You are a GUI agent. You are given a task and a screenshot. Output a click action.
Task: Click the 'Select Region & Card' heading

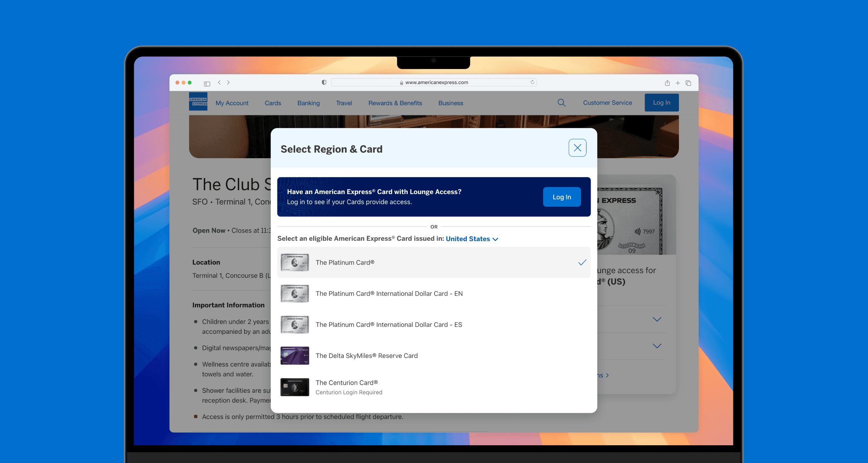coord(331,149)
